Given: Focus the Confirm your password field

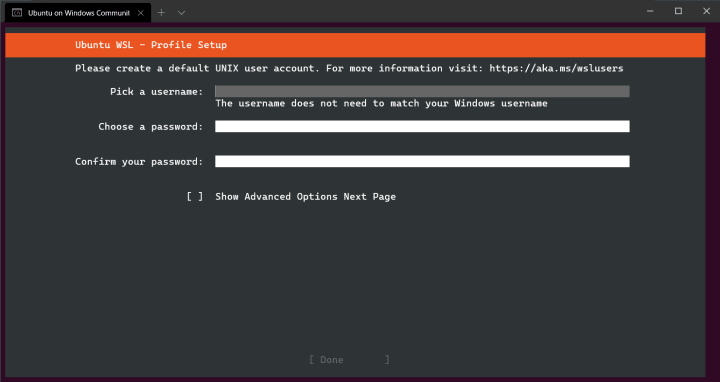Looking at the screenshot, I should tap(422, 161).
